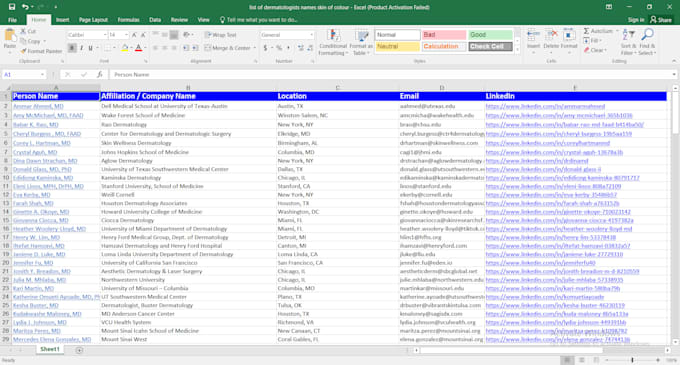The image size is (680, 365).
Task: Open Amy McMichael's name link
Action: coord(48,115)
